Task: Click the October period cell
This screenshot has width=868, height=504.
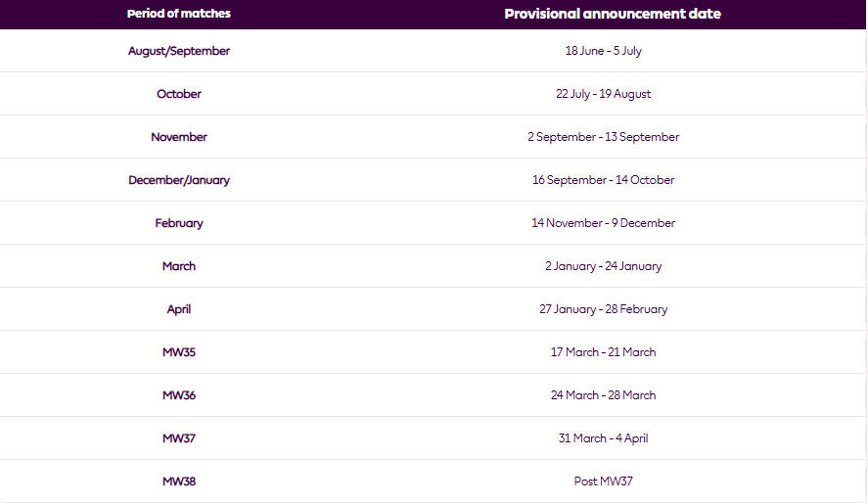Action: [x=179, y=94]
